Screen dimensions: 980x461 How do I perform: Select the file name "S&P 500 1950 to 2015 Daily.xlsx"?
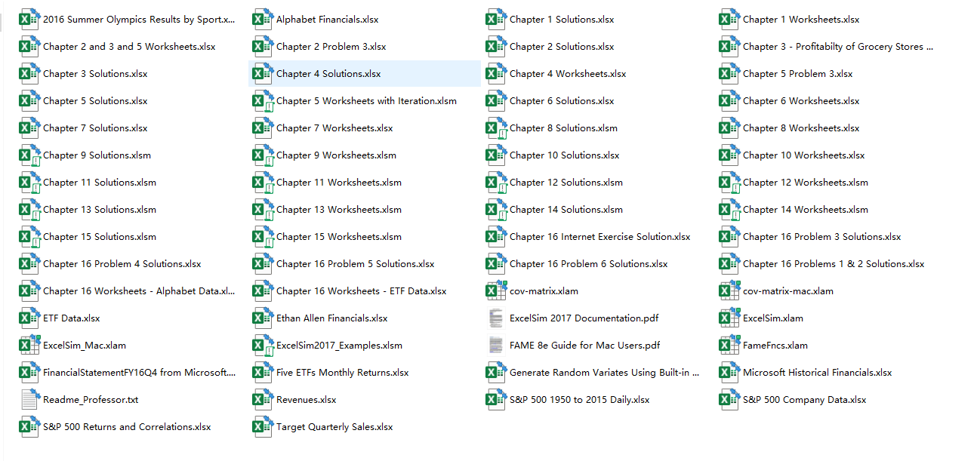click(x=580, y=400)
